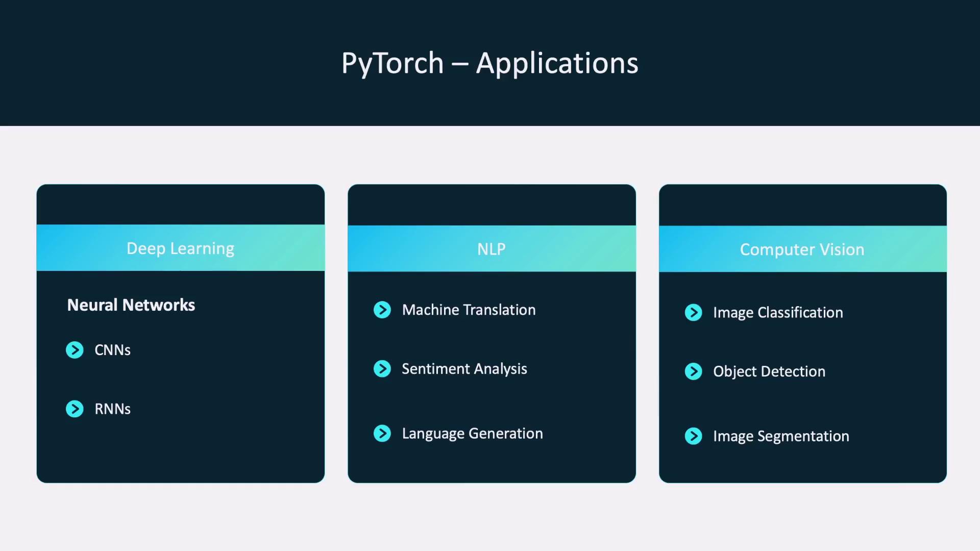Click the PyTorch – Applications title
The width and height of the screenshot is (980, 551).
point(489,63)
